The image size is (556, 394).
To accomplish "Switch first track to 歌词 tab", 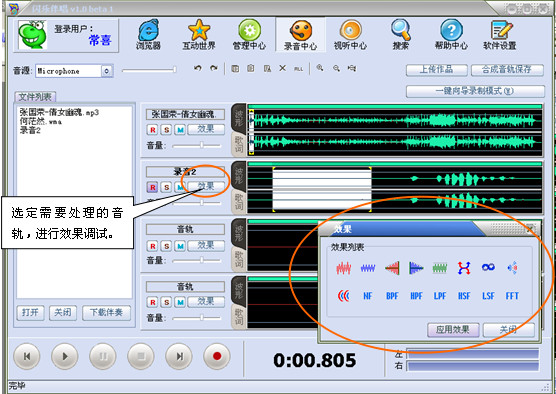I will [239, 145].
